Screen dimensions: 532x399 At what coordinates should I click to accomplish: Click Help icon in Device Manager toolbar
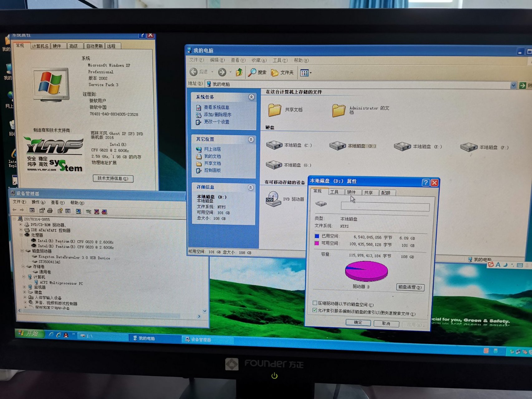tap(60, 211)
